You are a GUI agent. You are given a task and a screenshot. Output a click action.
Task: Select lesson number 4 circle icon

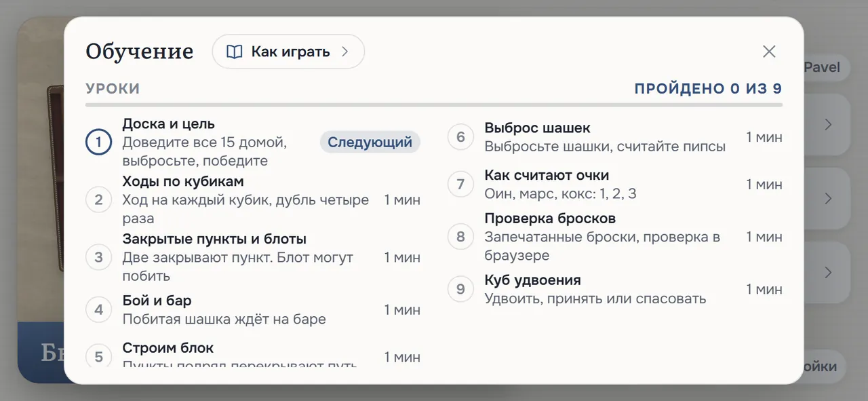98,309
